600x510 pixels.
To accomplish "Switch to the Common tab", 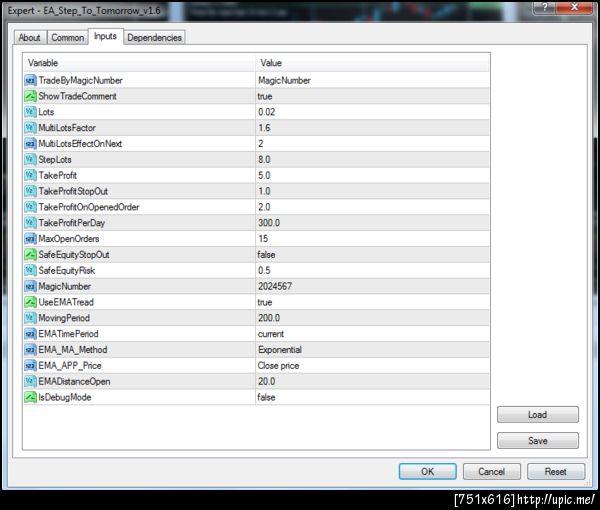I will (68, 37).
